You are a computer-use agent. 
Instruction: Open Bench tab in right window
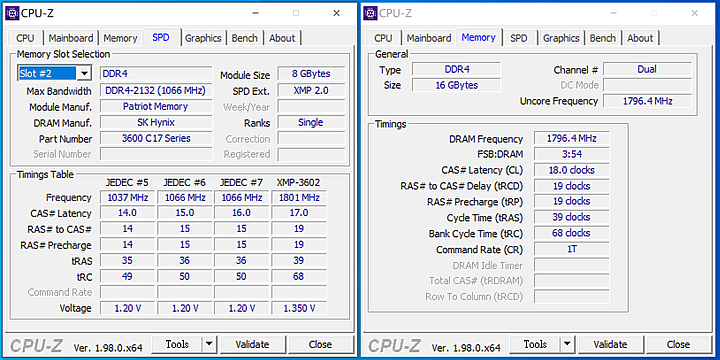tap(603, 38)
